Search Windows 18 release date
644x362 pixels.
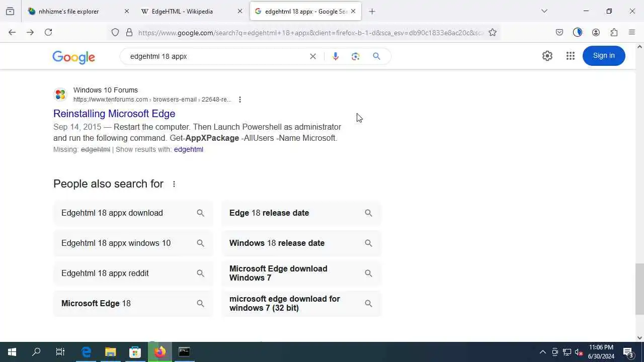point(301,243)
